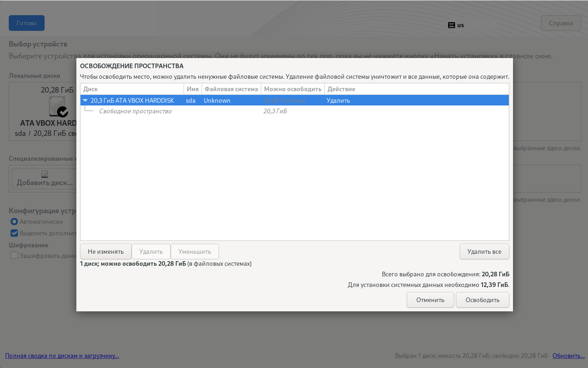Click the "Добавить диск..." disk icon
The height and width of the screenshot is (368, 588).
pyautogui.click(x=44, y=174)
